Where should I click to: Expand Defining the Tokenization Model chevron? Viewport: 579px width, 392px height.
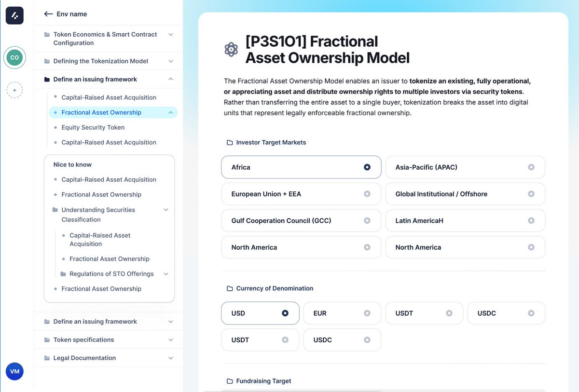pyautogui.click(x=171, y=61)
